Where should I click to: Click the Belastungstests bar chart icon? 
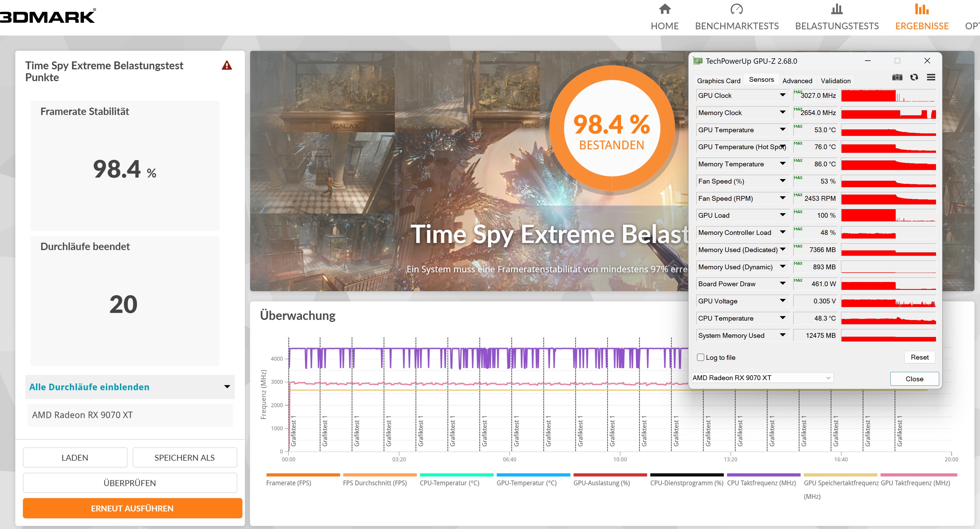point(836,9)
